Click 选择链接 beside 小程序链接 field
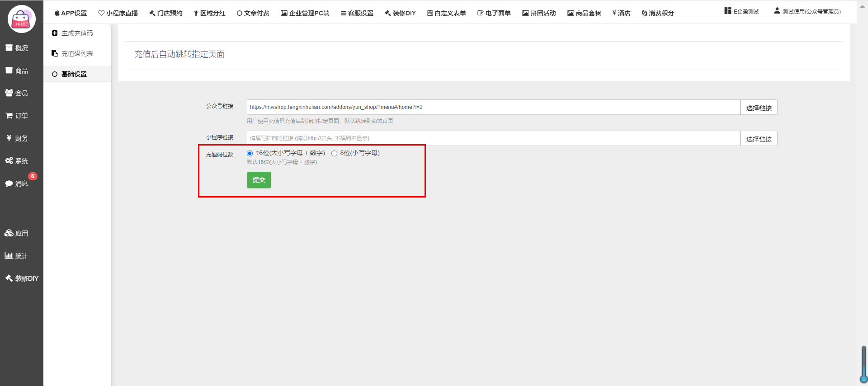 759,139
